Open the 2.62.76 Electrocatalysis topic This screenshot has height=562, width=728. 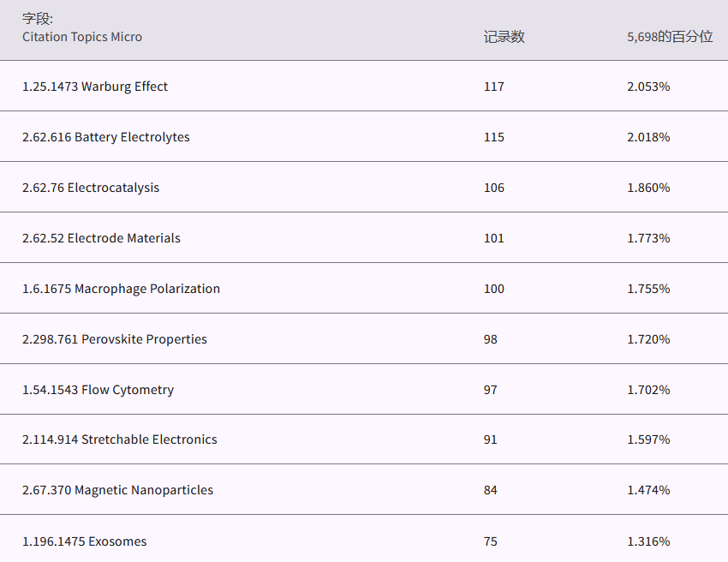click(x=91, y=188)
